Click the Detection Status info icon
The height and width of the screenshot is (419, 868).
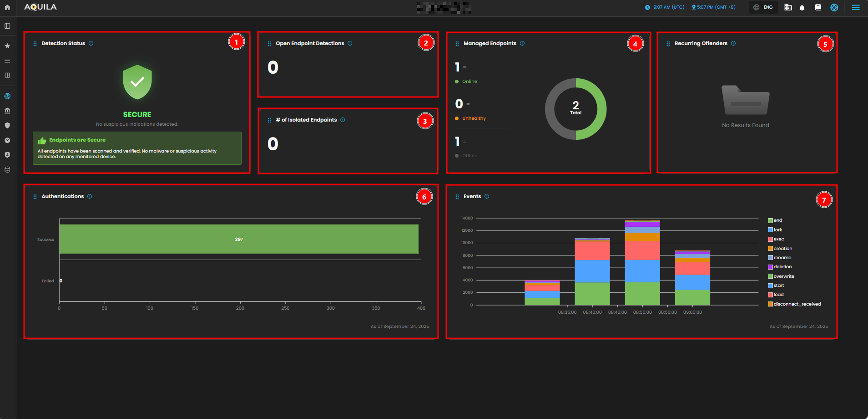(91, 43)
